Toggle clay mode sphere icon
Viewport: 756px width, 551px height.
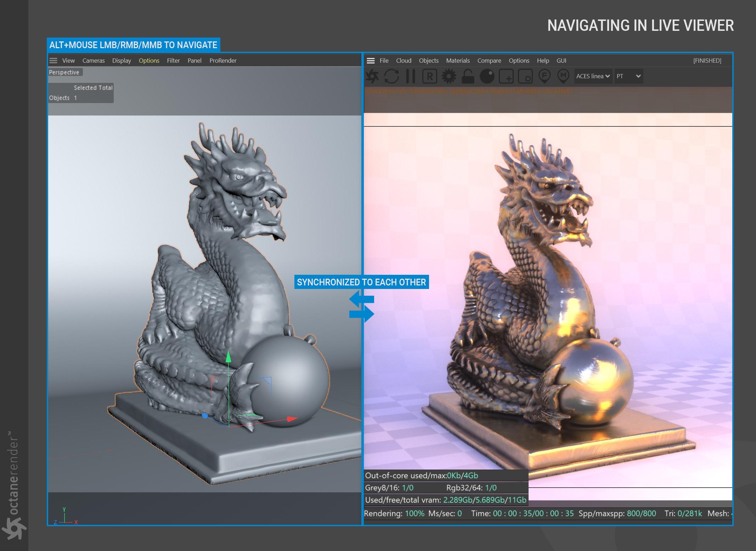(487, 76)
